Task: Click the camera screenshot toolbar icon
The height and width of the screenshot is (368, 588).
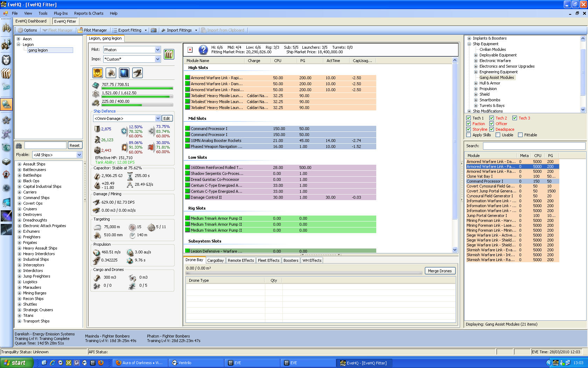Action: click(154, 30)
